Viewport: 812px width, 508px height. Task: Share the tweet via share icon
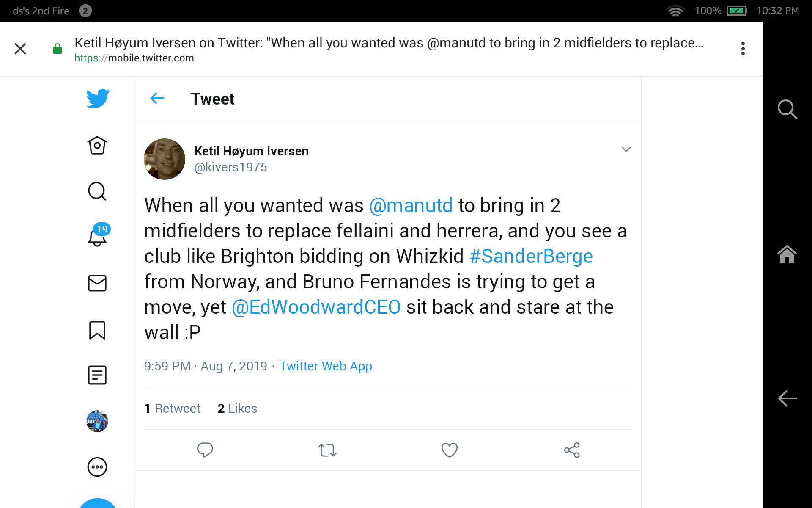(572, 450)
